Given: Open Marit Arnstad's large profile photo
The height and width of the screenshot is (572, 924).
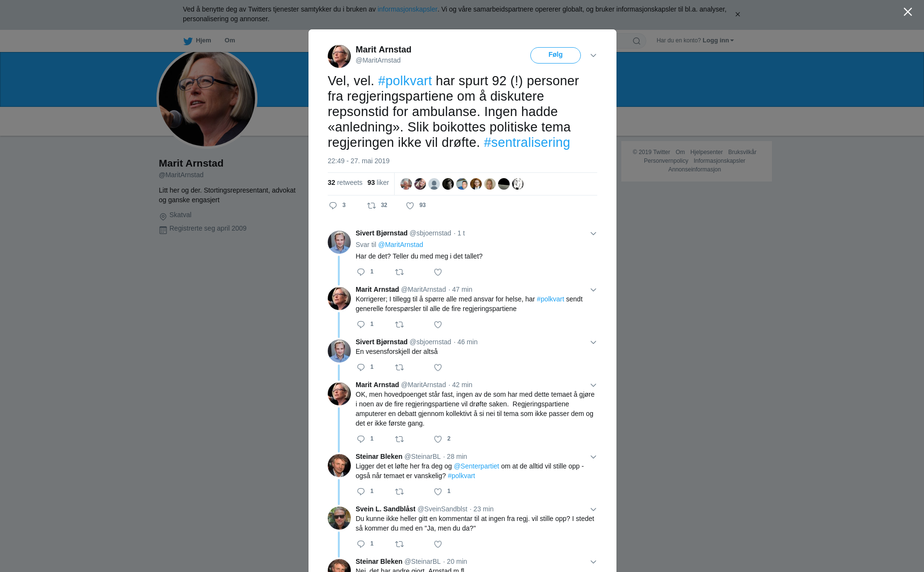Looking at the screenshot, I should (x=207, y=98).
